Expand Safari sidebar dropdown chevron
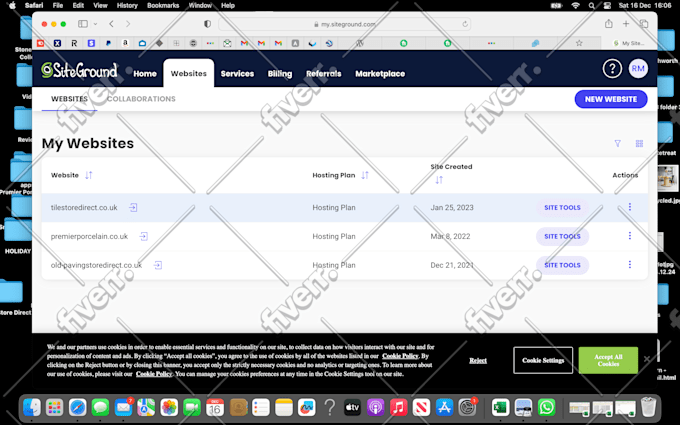Image resolution: width=680 pixels, height=425 pixels. coord(95,24)
